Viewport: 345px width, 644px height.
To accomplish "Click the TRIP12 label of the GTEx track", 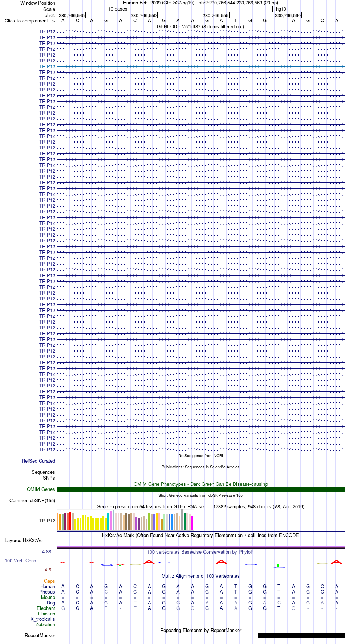I will coord(47,521).
